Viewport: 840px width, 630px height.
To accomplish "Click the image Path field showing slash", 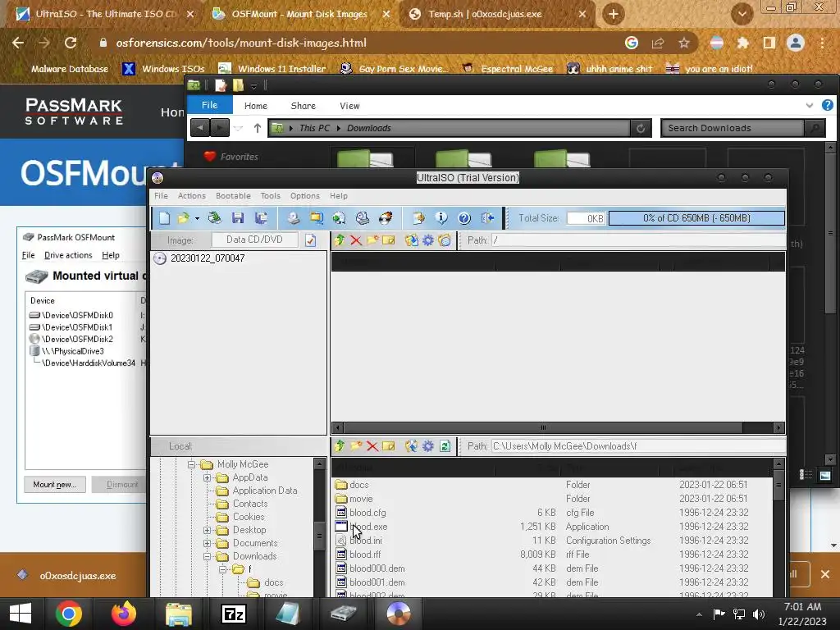I will click(x=637, y=240).
